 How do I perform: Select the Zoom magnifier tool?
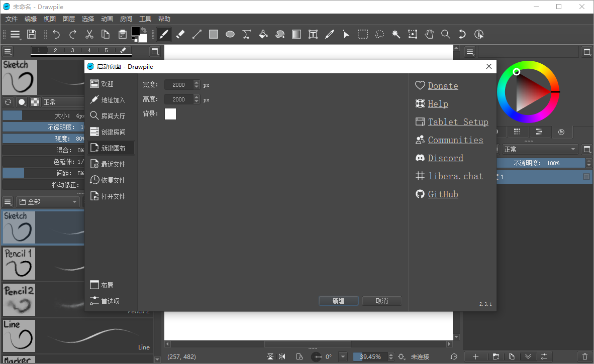tap(445, 35)
